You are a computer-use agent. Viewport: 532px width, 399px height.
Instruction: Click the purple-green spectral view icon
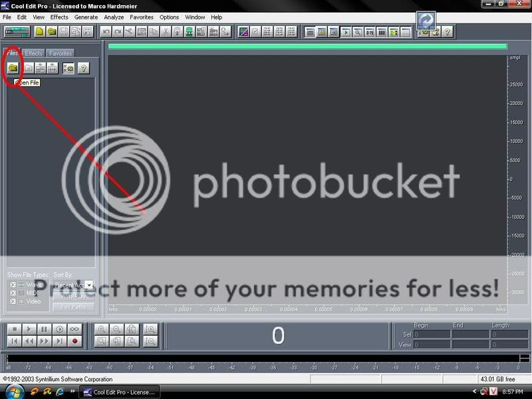[243, 32]
